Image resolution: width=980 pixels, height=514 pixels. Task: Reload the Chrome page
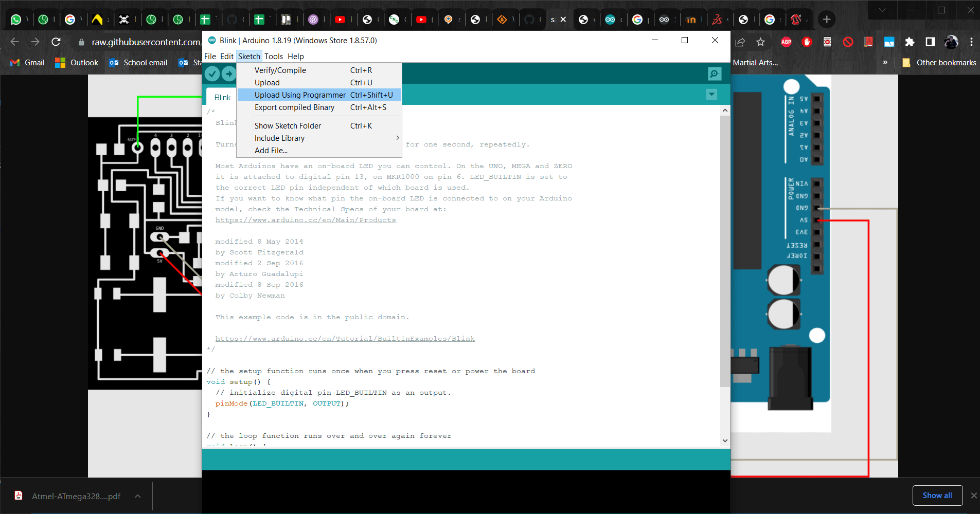tap(56, 42)
